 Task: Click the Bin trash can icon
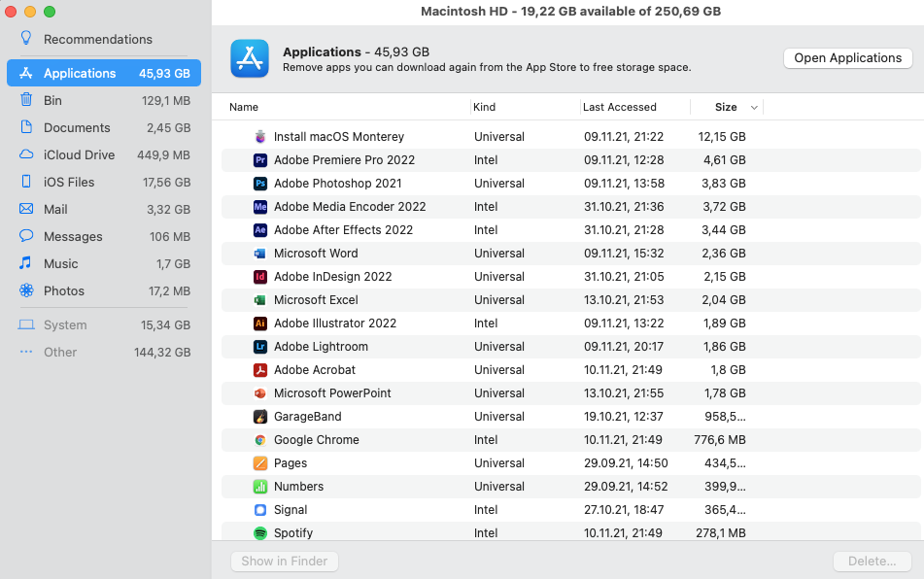click(x=26, y=99)
